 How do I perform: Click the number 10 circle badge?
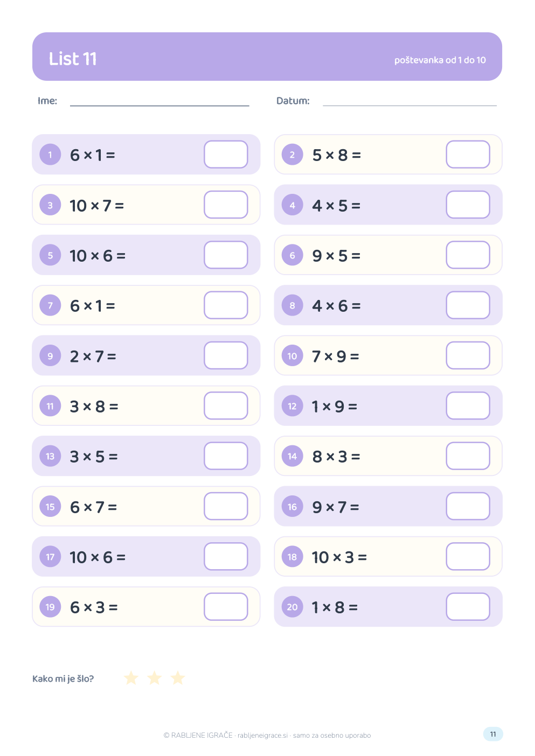pyautogui.click(x=293, y=356)
